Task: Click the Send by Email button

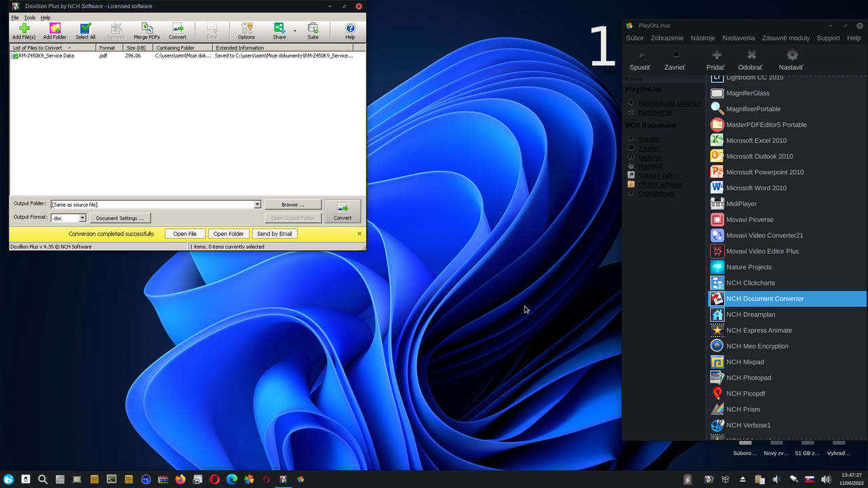Action: click(x=275, y=234)
